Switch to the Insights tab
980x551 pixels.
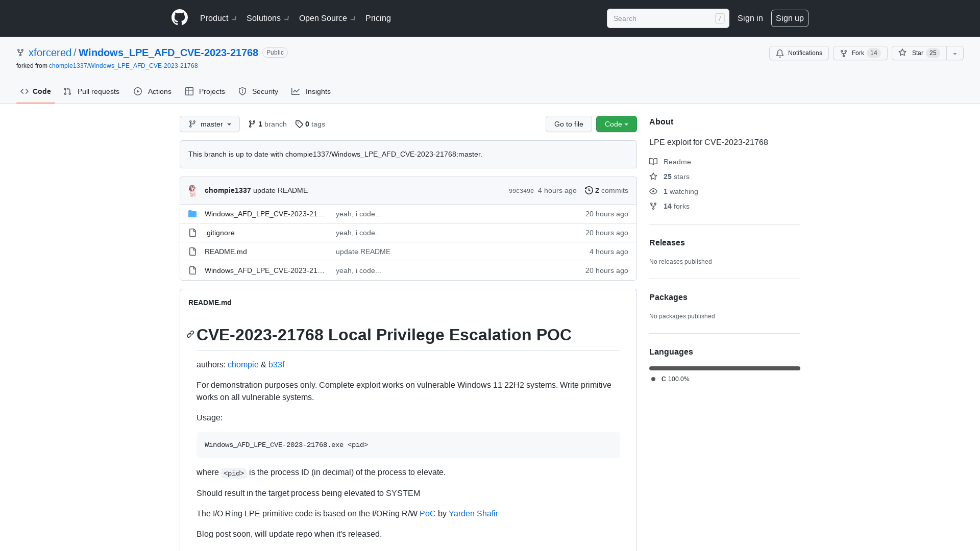(x=311, y=91)
